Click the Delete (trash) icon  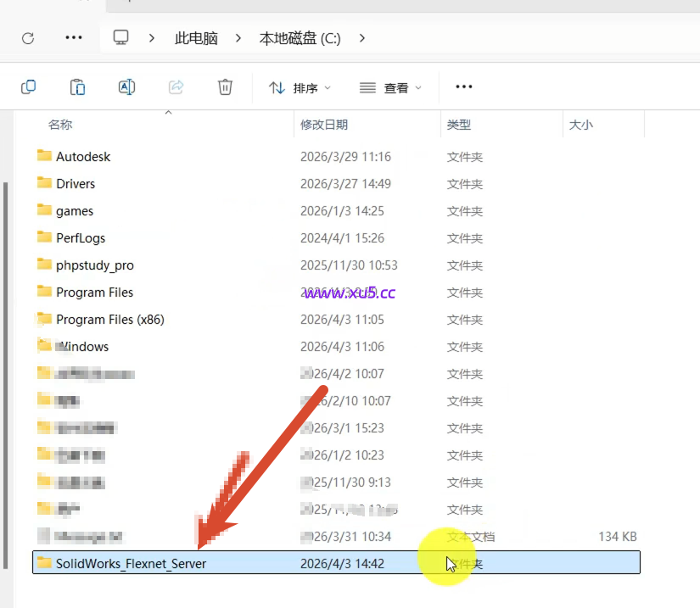point(225,86)
